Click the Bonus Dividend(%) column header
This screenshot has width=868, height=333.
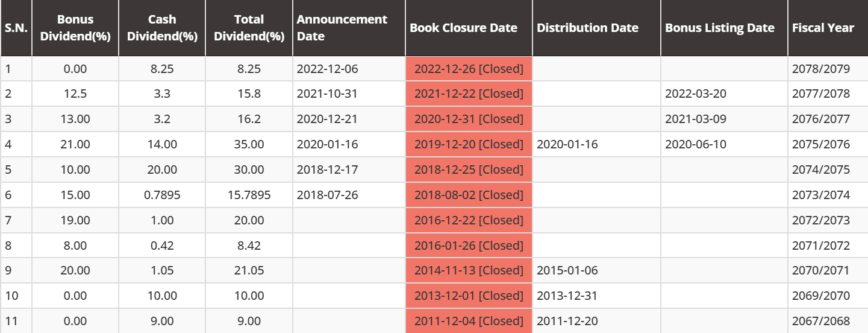click(x=75, y=28)
